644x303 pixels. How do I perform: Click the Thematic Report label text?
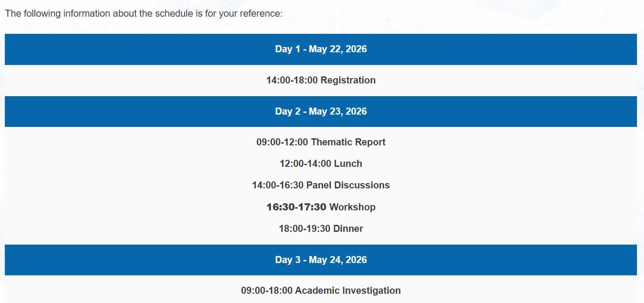pyautogui.click(x=348, y=142)
